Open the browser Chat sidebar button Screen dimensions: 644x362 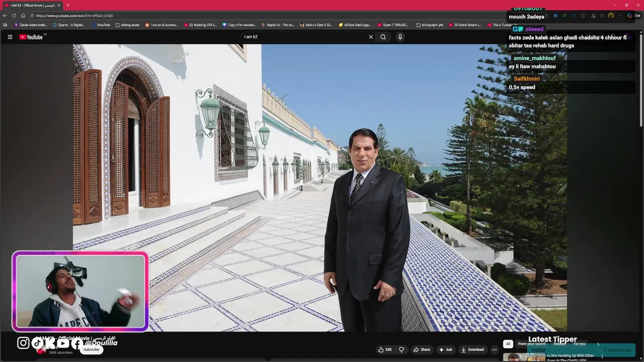click(x=633, y=16)
